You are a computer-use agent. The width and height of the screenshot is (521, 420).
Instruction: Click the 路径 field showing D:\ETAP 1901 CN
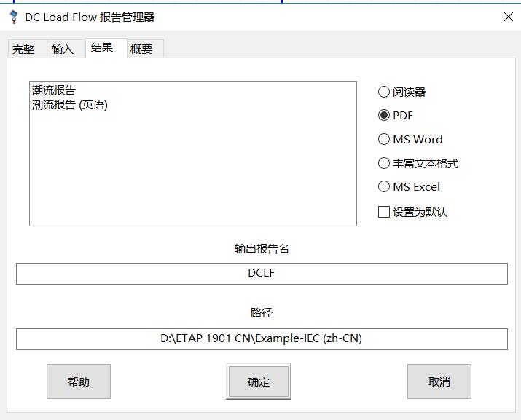pyautogui.click(x=261, y=338)
